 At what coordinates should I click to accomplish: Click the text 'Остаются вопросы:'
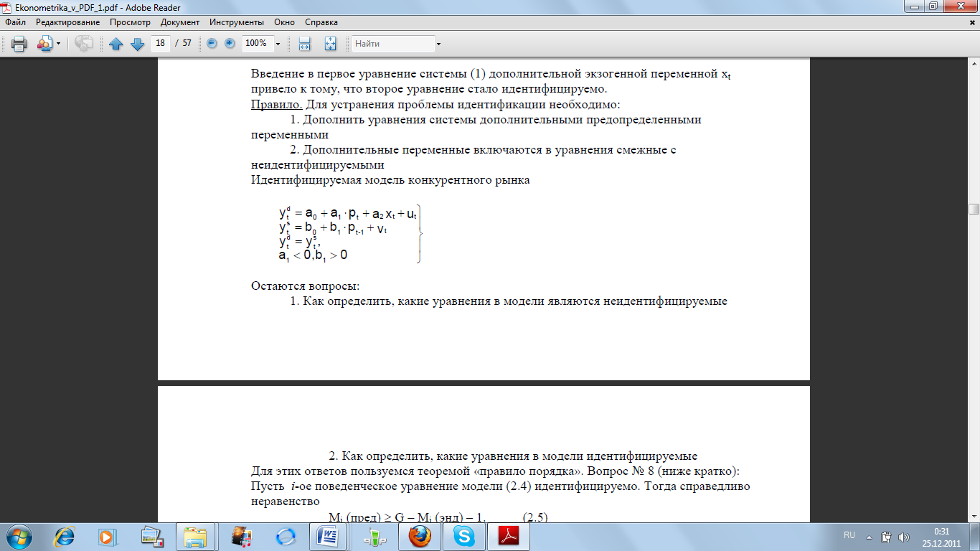point(305,286)
